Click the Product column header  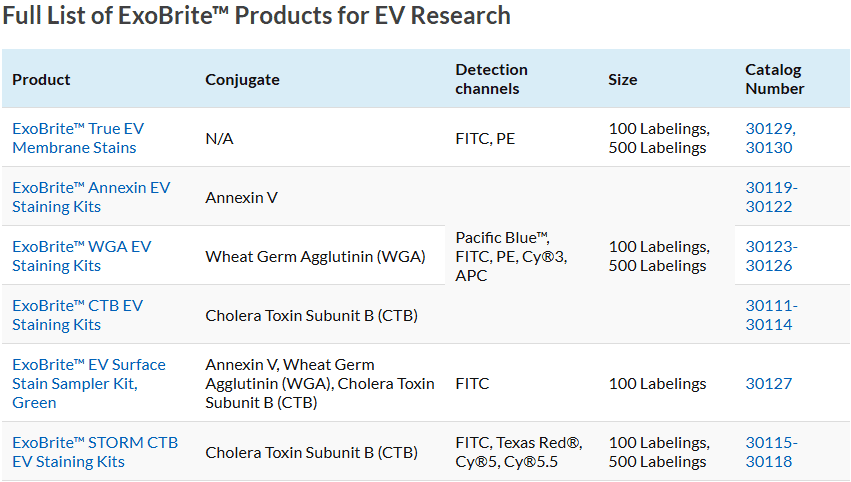(41, 80)
